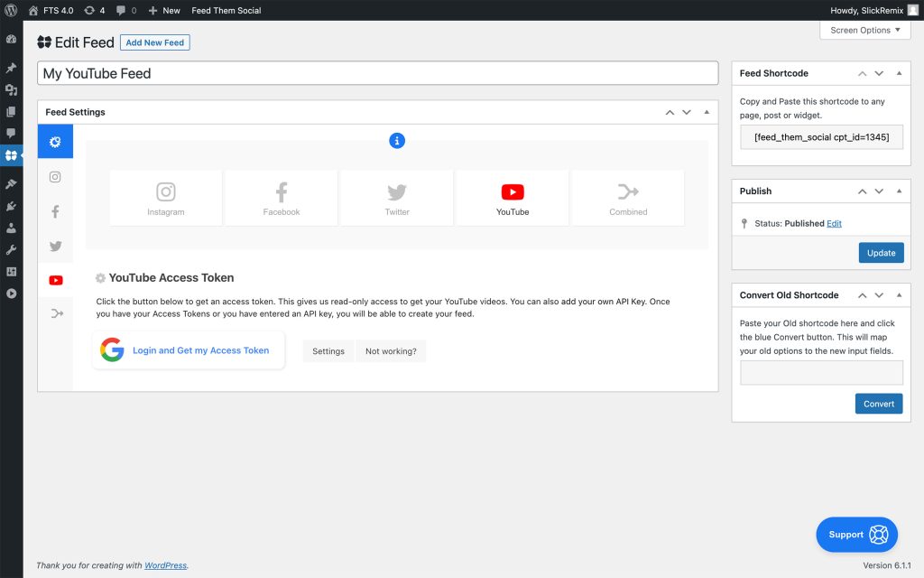This screenshot has width=924, height=578.
Task: Click the feed_them_social shortcode field
Action: coord(821,137)
